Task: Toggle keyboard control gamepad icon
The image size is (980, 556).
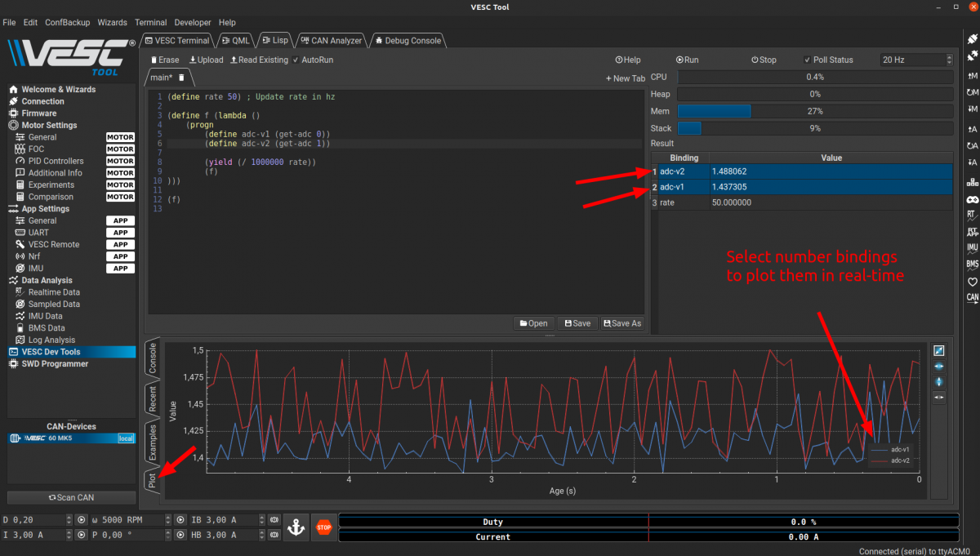Action: (x=972, y=199)
